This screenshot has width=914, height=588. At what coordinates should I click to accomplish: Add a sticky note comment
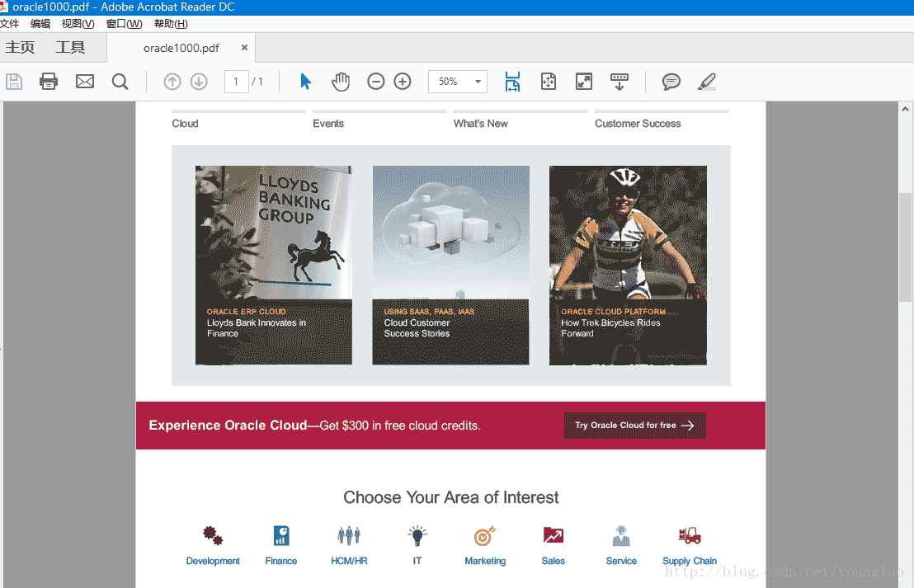click(671, 82)
